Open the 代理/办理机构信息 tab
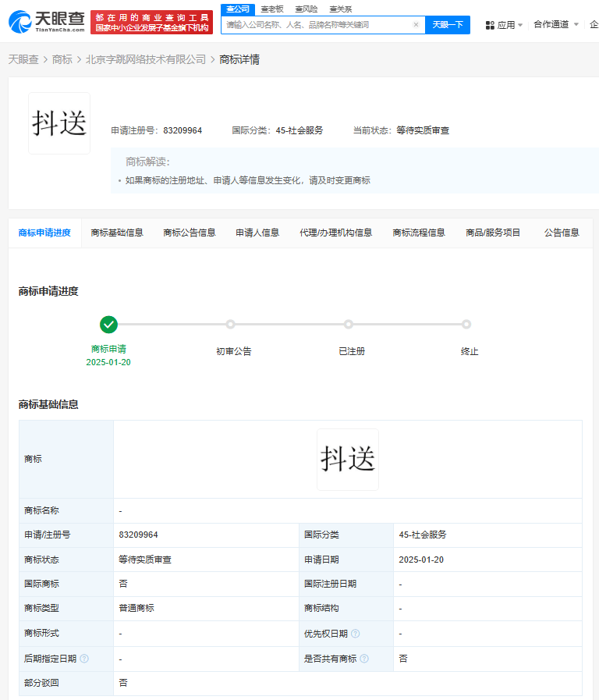The image size is (599, 700). click(336, 233)
